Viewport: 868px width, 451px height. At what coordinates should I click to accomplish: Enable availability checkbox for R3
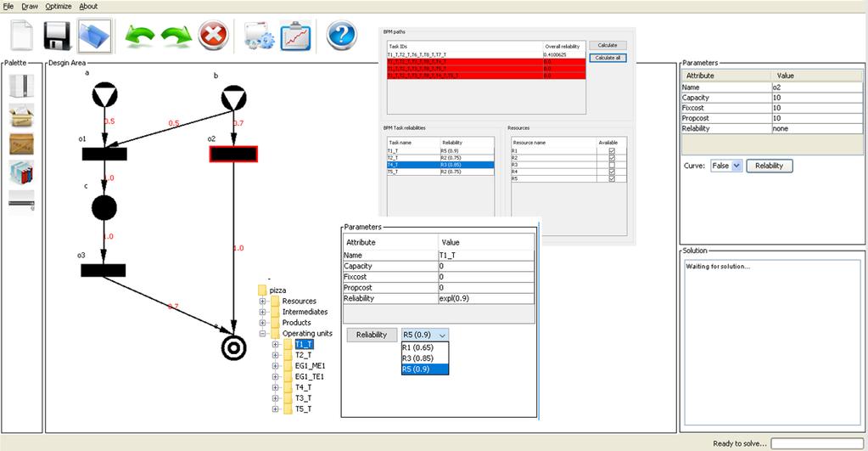click(612, 165)
